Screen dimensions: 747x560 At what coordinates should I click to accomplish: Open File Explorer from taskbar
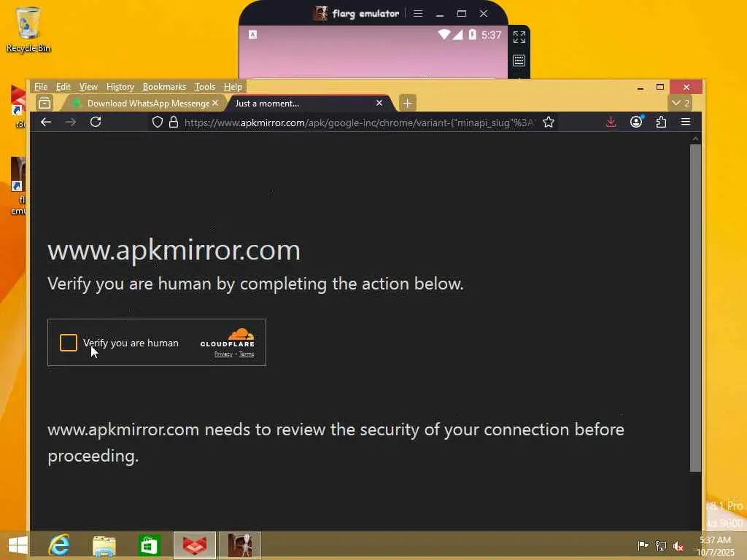pos(104,545)
